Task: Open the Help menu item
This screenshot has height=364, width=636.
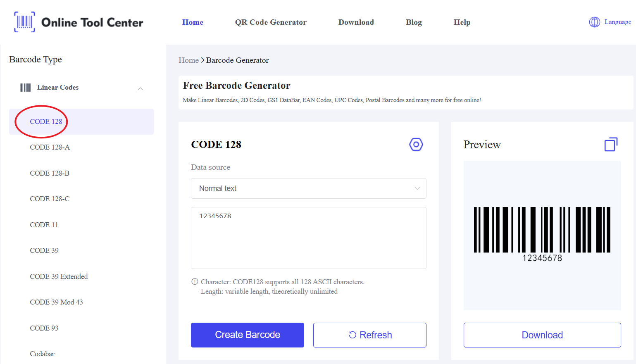Action: click(x=462, y=22)
